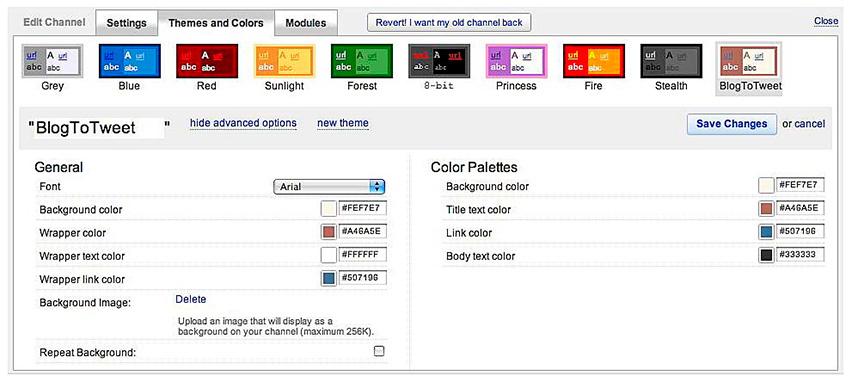The width and height of the screenshot is (852, 382).
Task: Select the 8-bit theme thumbnail
Action: click(439, 61)
